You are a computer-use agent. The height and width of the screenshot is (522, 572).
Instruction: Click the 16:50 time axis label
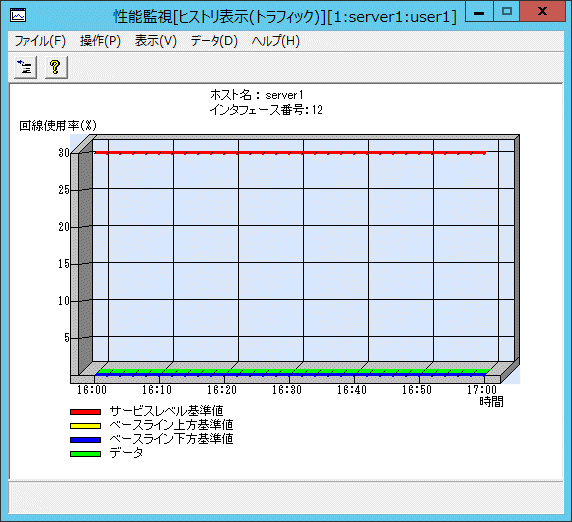pyautogui.click(x=417, y=390)
